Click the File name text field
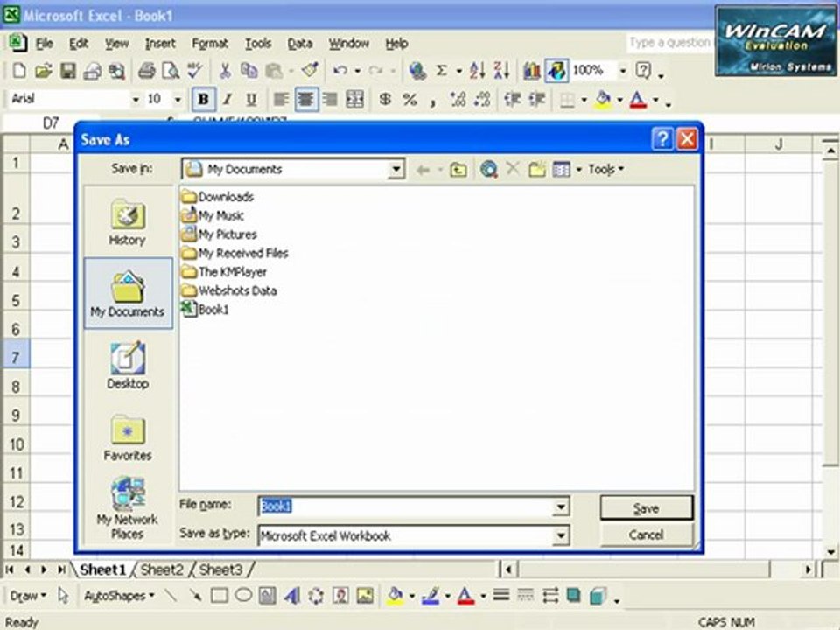Image resolution: width=840 pixels, height=630 pixels. click(x=405, y=507)
